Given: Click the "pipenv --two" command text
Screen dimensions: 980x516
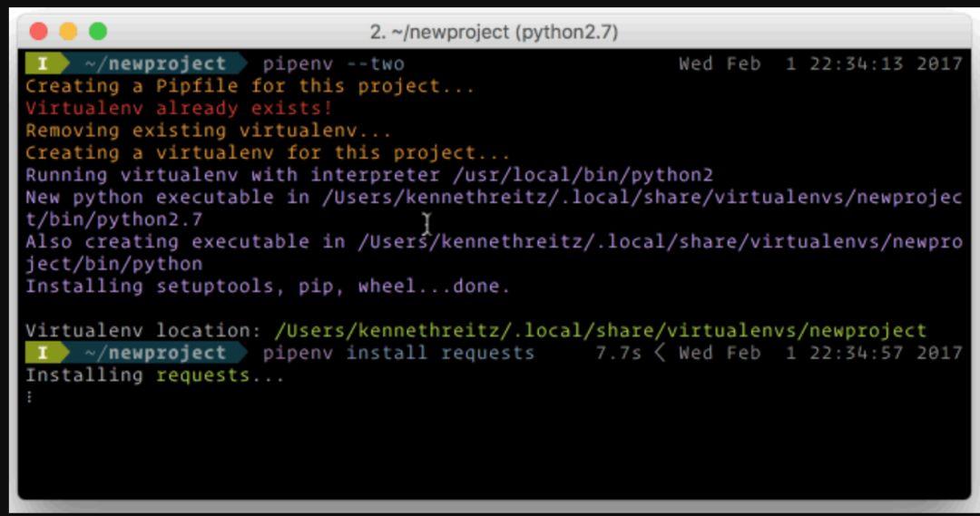Looking at the screenshot, I should [333, 63].
